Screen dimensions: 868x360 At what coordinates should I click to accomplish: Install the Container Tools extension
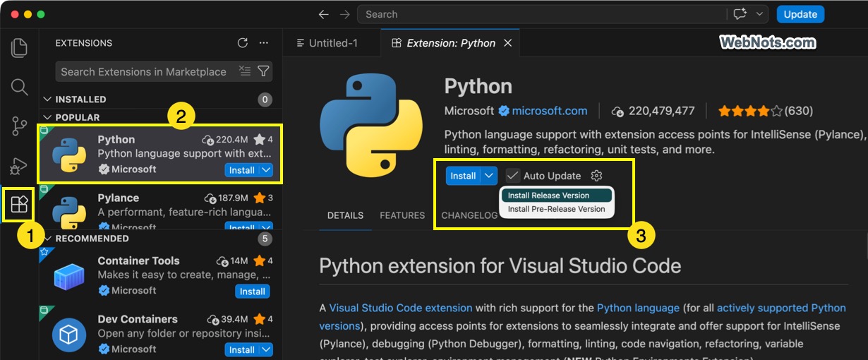[252, 292]
